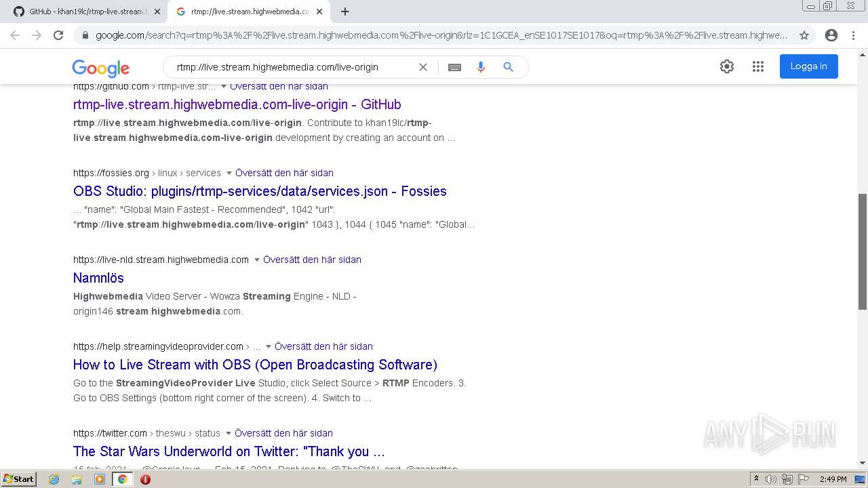868x488 pixels.
Task: Open How to Live Stream with OBS result
Action: click(x=255, y=365)
